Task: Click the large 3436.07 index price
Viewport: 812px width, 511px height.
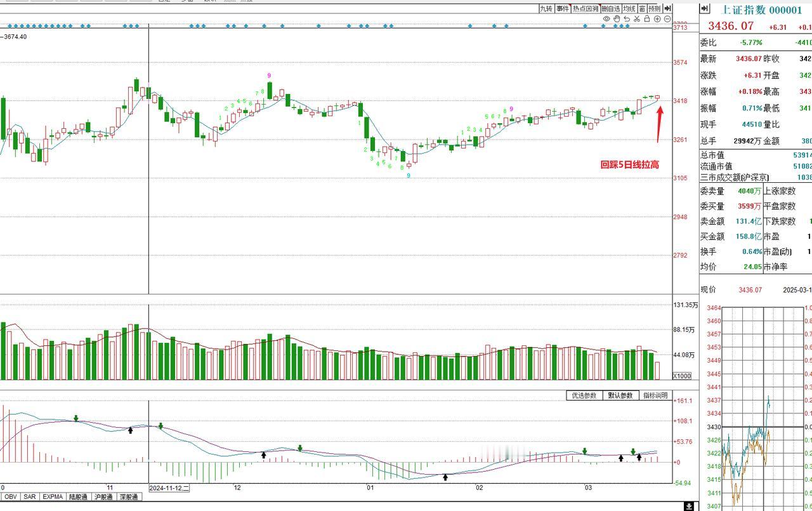Action: point(731,26)
